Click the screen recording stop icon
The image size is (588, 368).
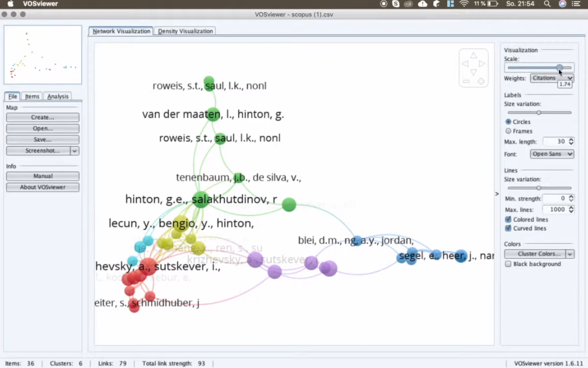384,4
